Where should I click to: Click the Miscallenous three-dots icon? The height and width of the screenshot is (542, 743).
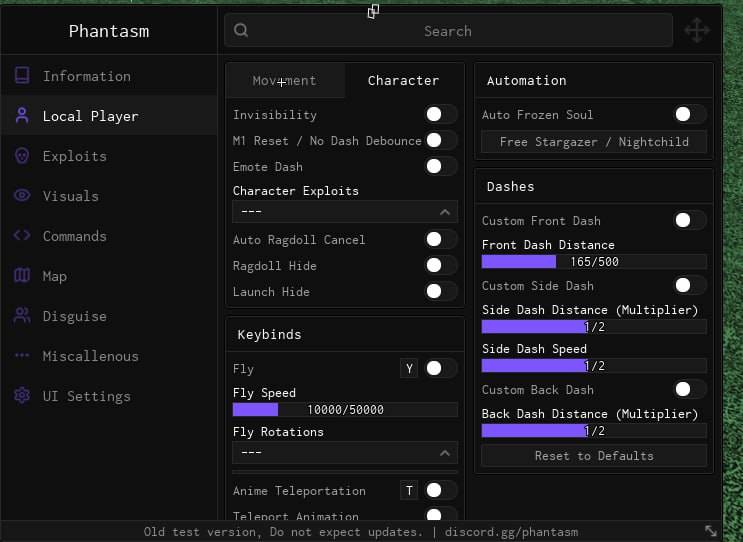tap(22, 355)
